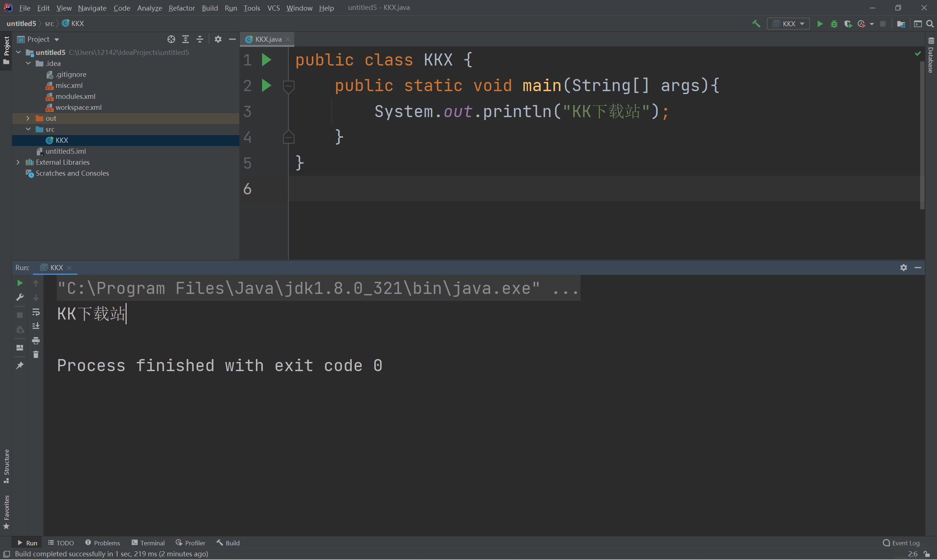Pin the Run tab with the pin icon
Image resolution: width=937 pixels, height=560 pixels.
tap(20, 365)
